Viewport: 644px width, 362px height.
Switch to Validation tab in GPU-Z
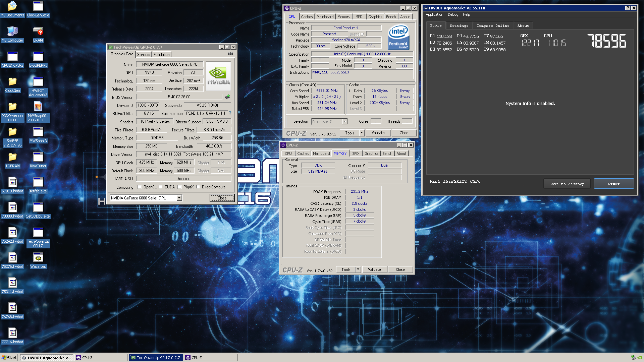coord(162,55)
